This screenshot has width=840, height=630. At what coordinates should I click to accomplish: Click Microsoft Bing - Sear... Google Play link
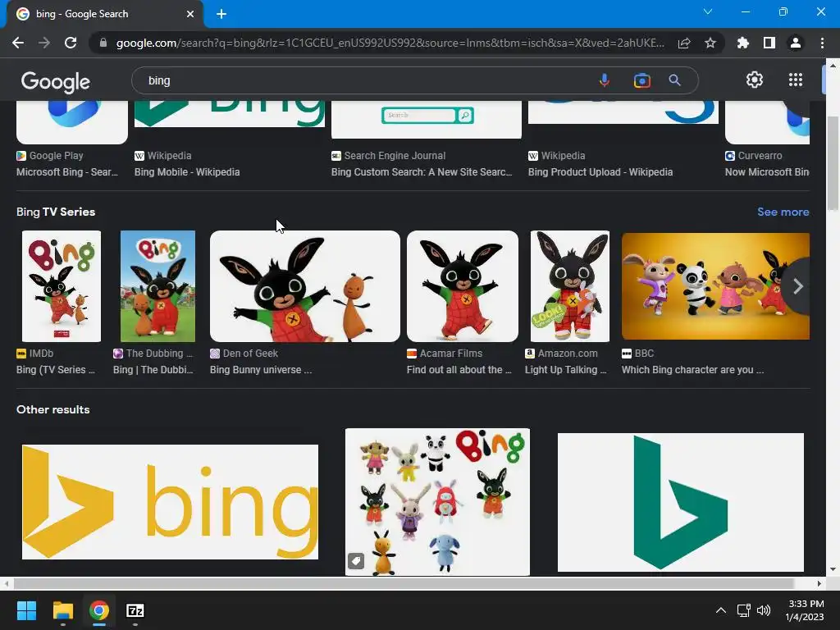pos(67,172)
